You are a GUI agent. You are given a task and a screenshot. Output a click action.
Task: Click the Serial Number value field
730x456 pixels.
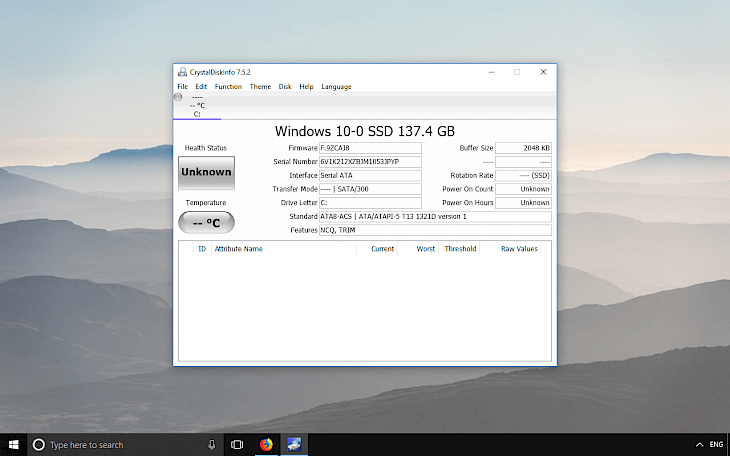point(370,162)
